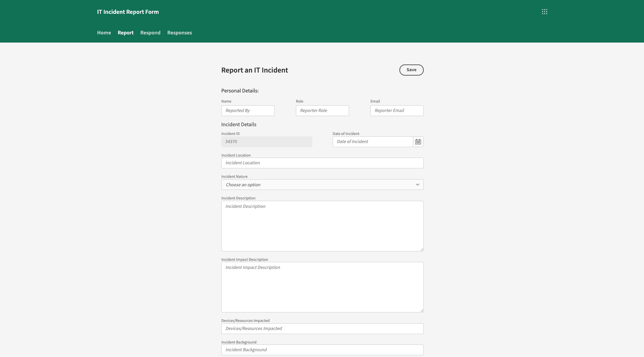644x357 pixels.
Task: Click the IT Incident Report Form title
Action: [x=128, y=12]
